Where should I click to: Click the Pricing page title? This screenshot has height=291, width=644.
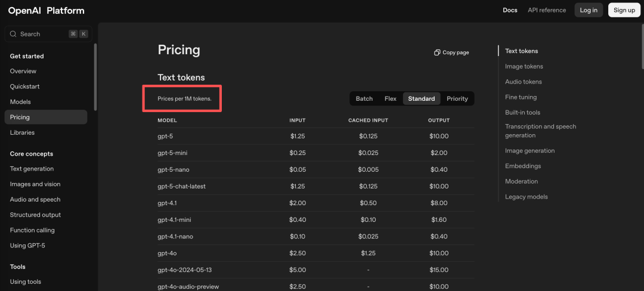point(179,50)
